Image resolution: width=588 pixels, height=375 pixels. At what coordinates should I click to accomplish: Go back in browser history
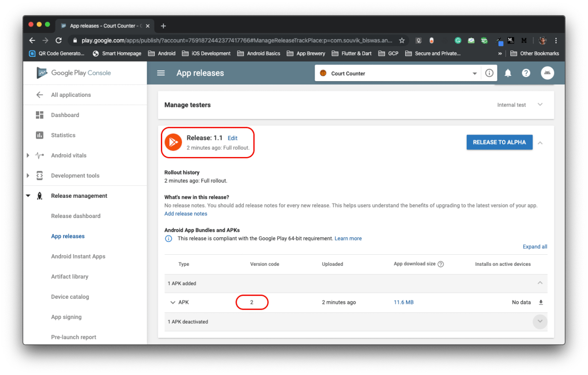pos(32,40)
